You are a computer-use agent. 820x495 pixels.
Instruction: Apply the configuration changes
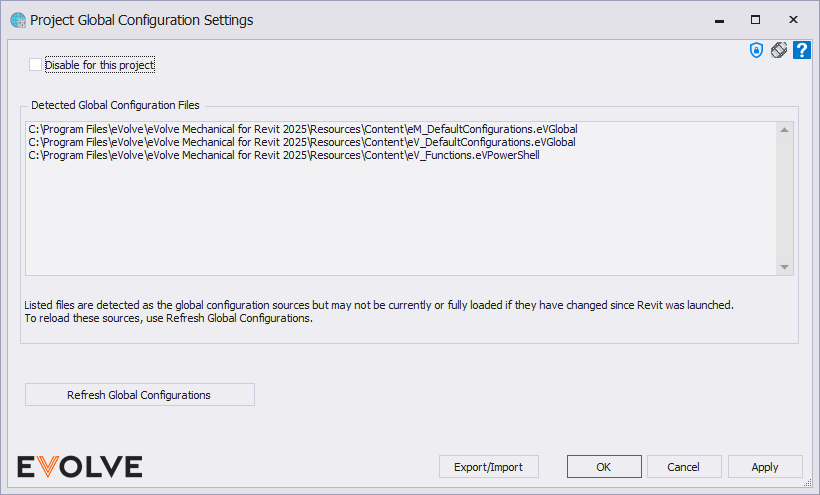(x=765, y=467)
